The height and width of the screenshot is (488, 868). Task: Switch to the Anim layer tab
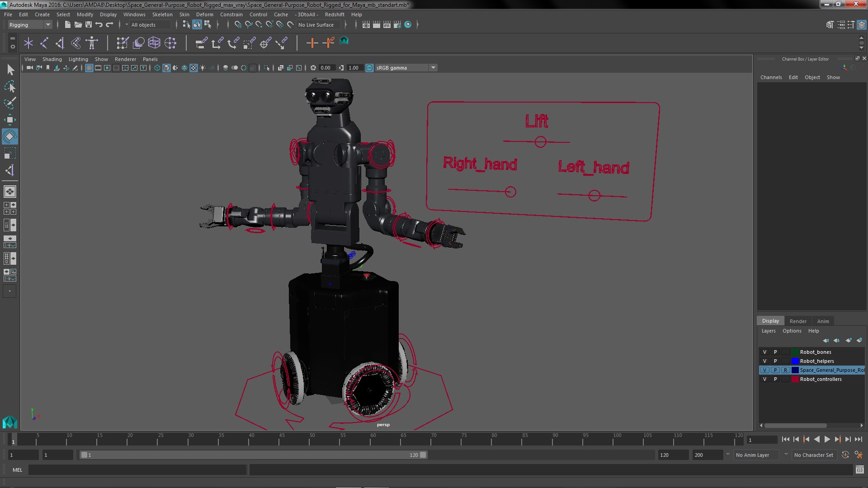(823, 321)
